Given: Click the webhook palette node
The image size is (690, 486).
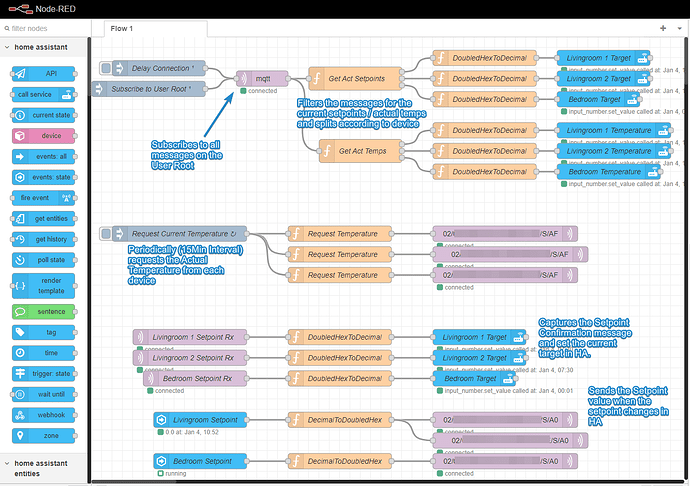Looking at the screenshot, I should [x=46, y=415].
